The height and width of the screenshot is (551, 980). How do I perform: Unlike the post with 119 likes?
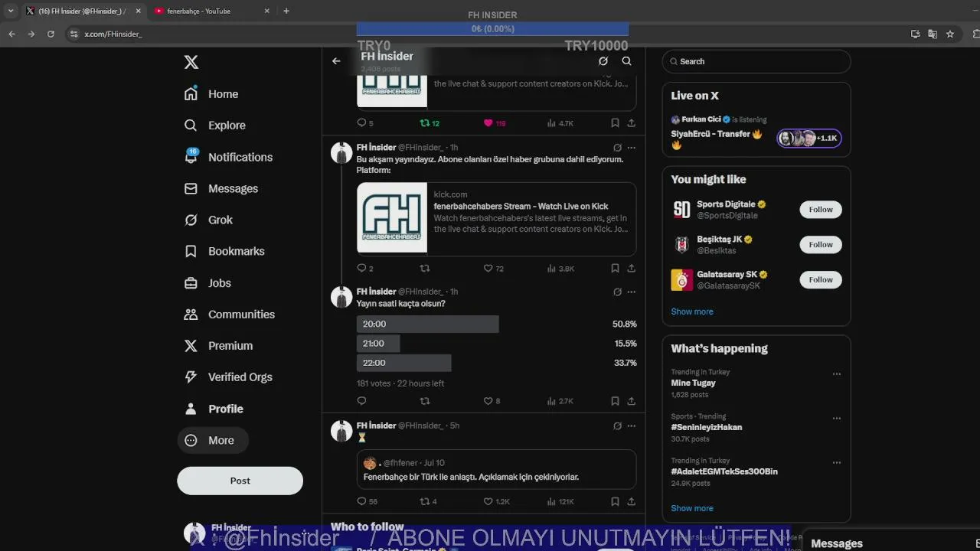(495, 123)
